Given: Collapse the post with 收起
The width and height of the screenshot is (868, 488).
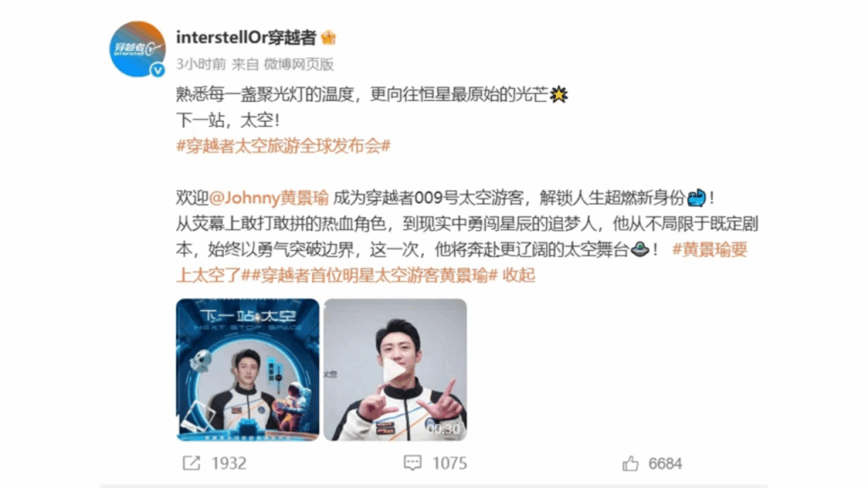Looking at the screenshot, I should click(x=519, y=275).
